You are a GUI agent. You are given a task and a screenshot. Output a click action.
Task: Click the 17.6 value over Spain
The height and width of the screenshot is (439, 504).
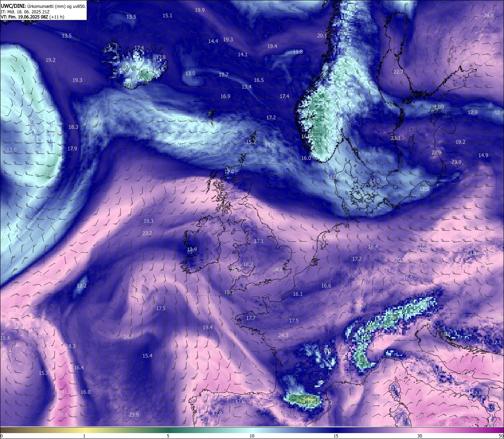pyautogui.click(x=240, y=401)
